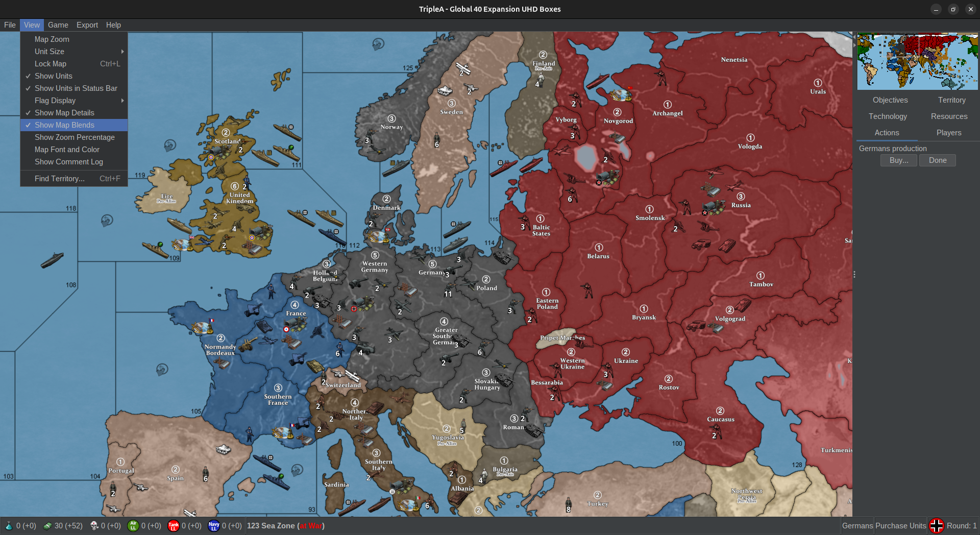Click the flask tech tokens icon

9,526
